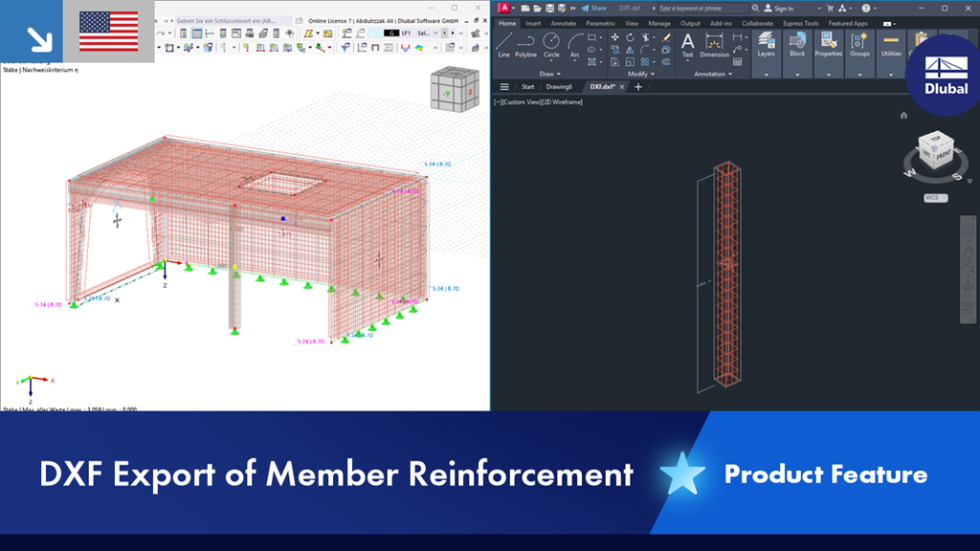Switch to the Drawing6 file tab
The height and width of the screenshot is (551, 980).
pyautogui.click(x=559, y=87)
